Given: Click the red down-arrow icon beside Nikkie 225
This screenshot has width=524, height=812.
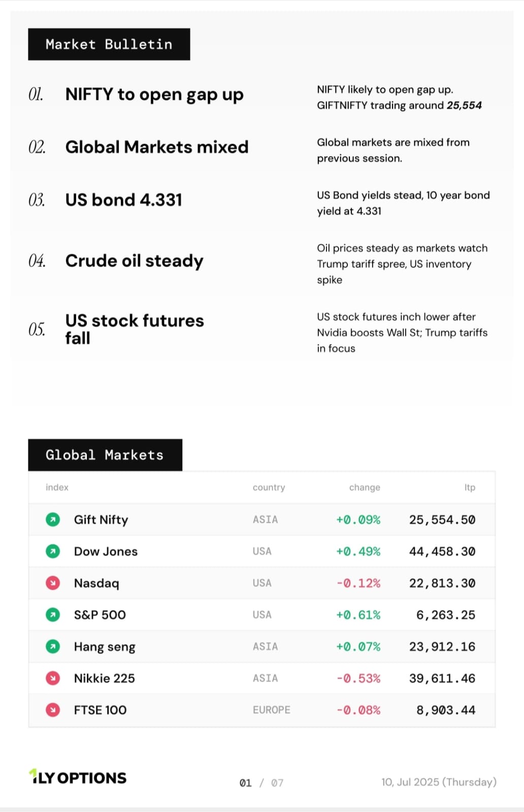Looking at the screenshot, I should click(x=53, y=678).
